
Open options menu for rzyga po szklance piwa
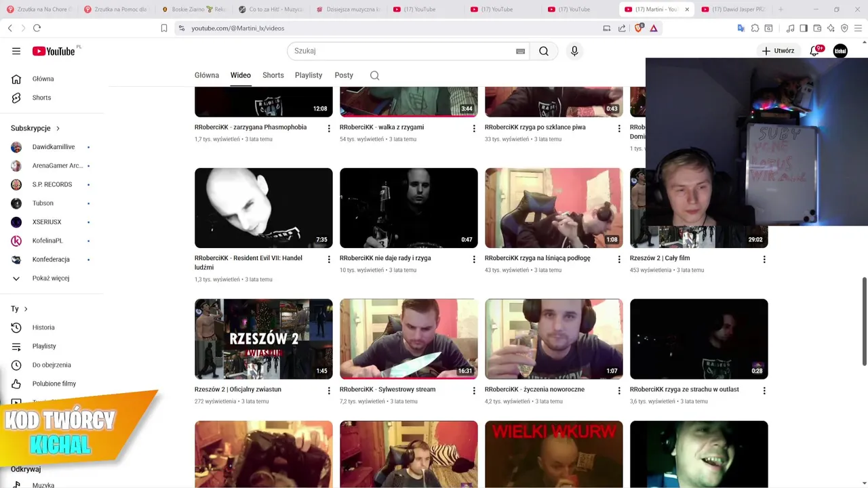point(619,128)
